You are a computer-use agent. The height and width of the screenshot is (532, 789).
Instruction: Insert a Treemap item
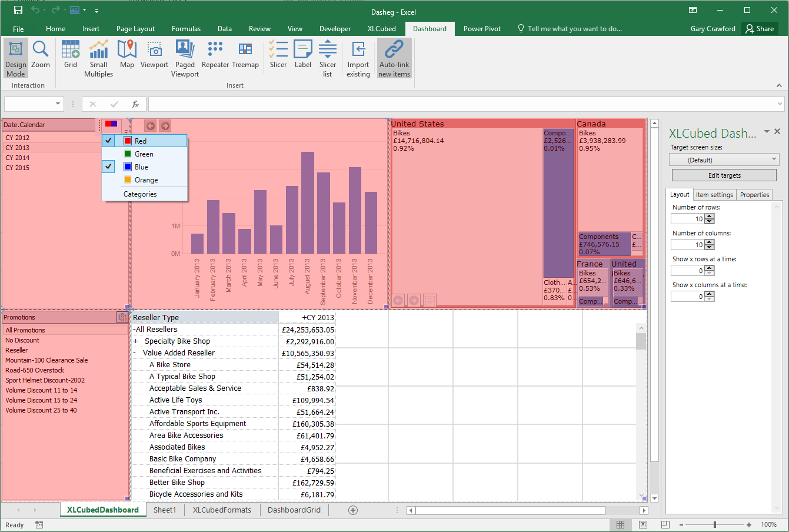click(x=245, y=54)
